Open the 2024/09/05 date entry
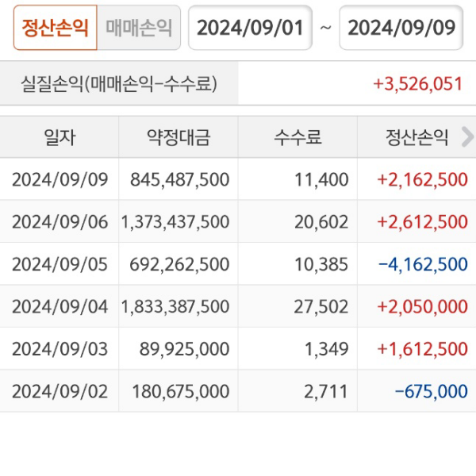476x476 pixels. 59,264
